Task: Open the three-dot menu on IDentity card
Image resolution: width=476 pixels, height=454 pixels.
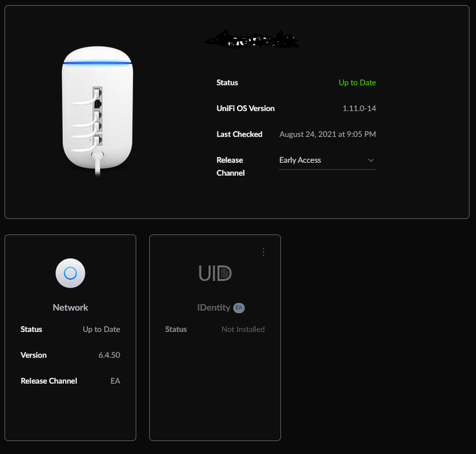Action: click(263, 252)
